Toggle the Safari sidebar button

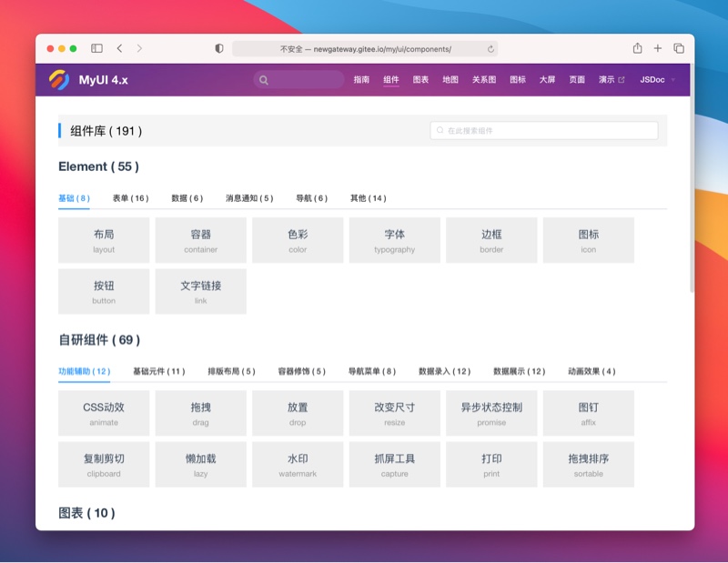click(96, 48)
